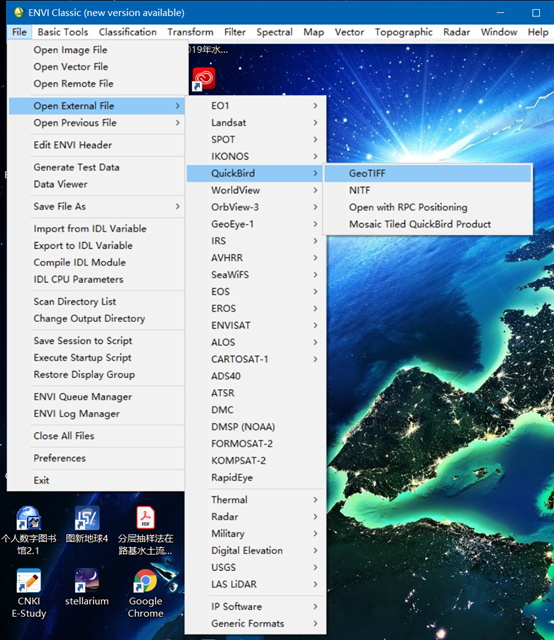
Task: Open the Window menu
Action: pos(498,32)
